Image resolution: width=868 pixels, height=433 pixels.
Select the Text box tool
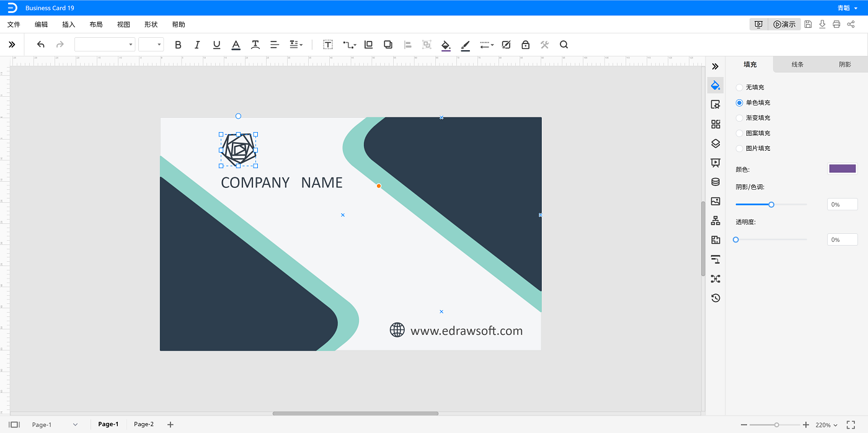point(328,45)
